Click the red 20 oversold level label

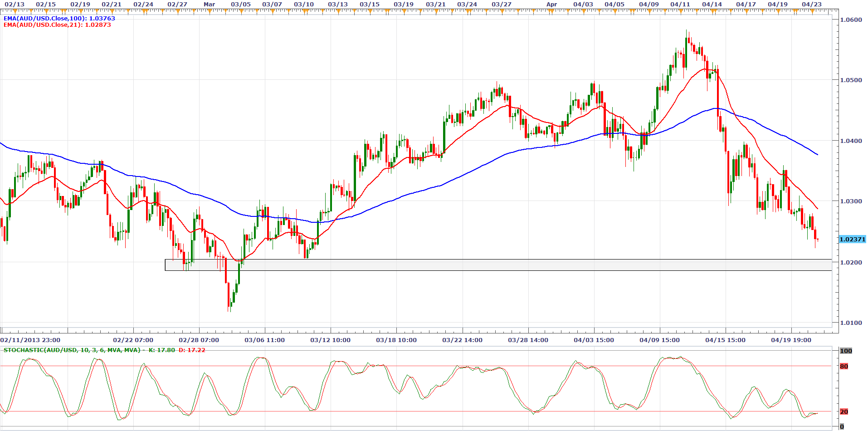(x=844, y=412)
